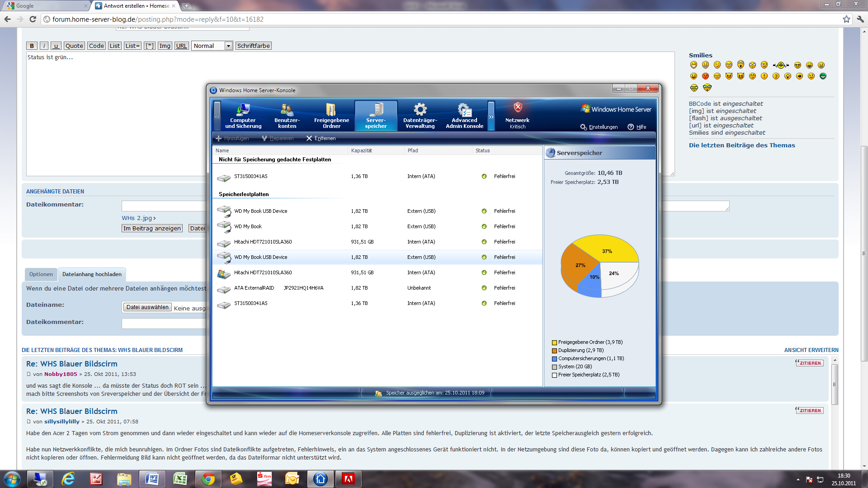Insert ordered List= BBCode tag
This screenshot has height=488, width=868.
coord(132,46)
